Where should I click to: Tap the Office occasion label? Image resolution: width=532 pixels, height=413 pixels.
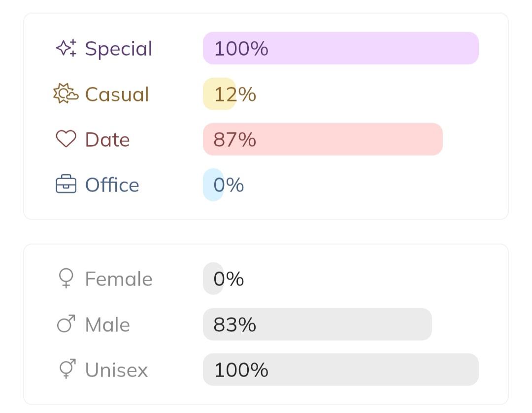[x=112, y=185]
